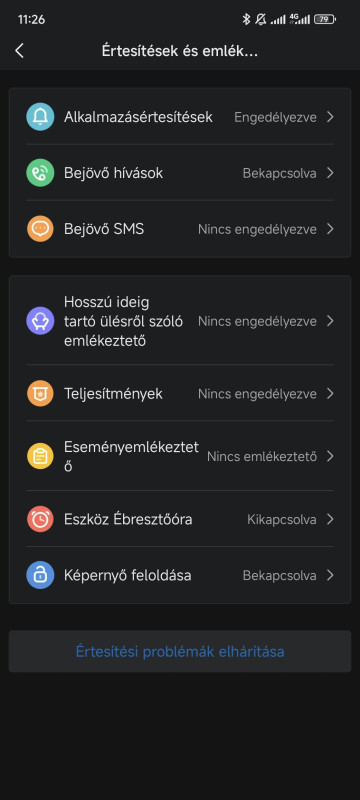Tap the blue padlock screen unlock icon

(40, 576)
